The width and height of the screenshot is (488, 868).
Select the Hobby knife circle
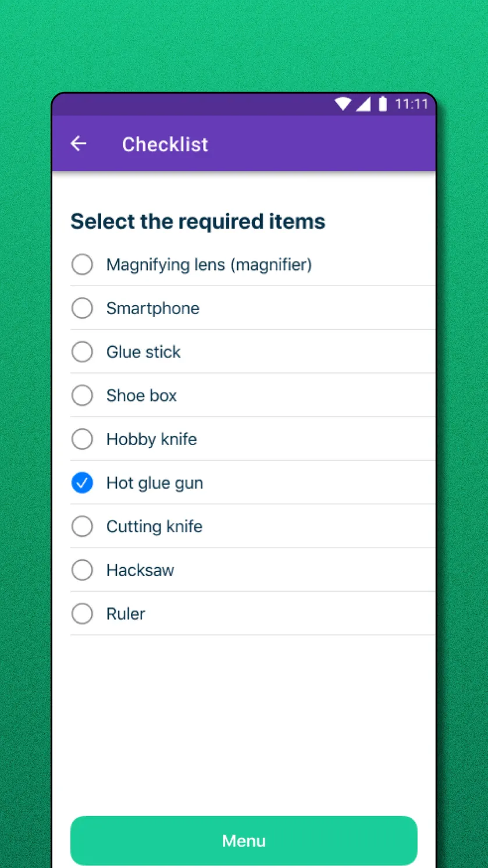(x=82, y=439)
